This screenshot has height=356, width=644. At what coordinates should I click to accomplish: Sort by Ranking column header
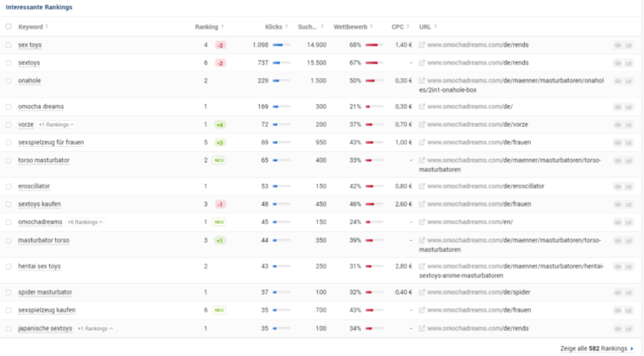[x=206, y=27]
